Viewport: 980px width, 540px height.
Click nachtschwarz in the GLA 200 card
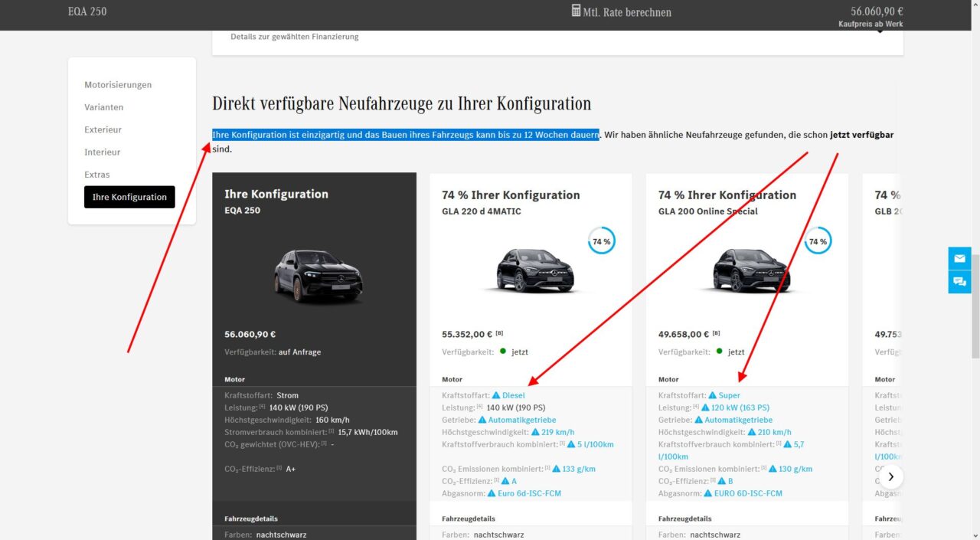tap(715, 535)
